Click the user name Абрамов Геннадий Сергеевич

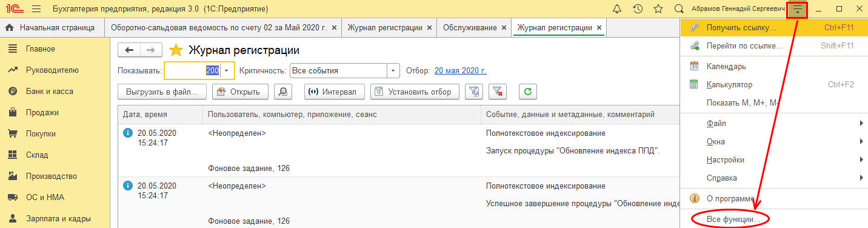[x=738, y=9]
